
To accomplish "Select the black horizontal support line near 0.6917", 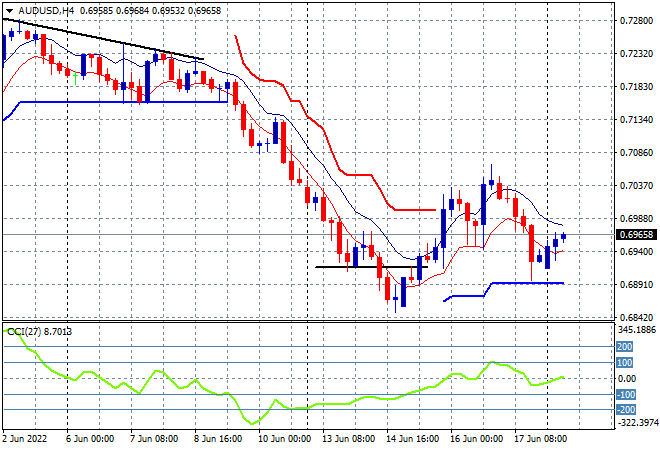I will click(x=371, y=267).
